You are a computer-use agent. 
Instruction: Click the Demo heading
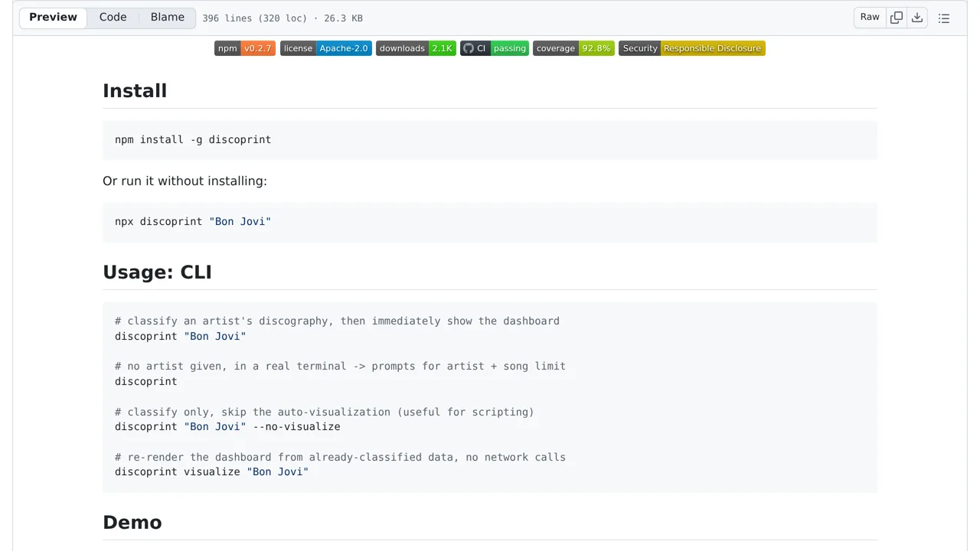pos(132,523)
